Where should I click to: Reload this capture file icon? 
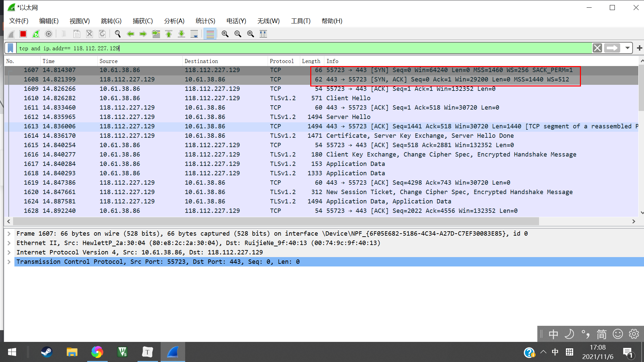point(102,34)
